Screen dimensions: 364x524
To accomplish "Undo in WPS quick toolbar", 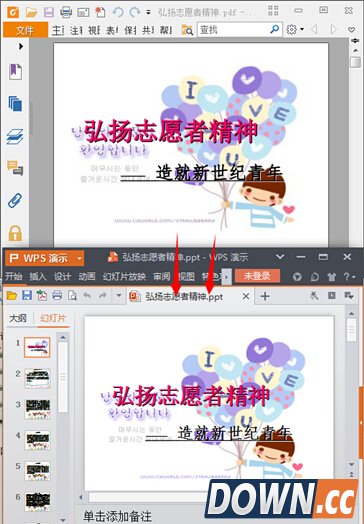I will click(x=87, y=295).
